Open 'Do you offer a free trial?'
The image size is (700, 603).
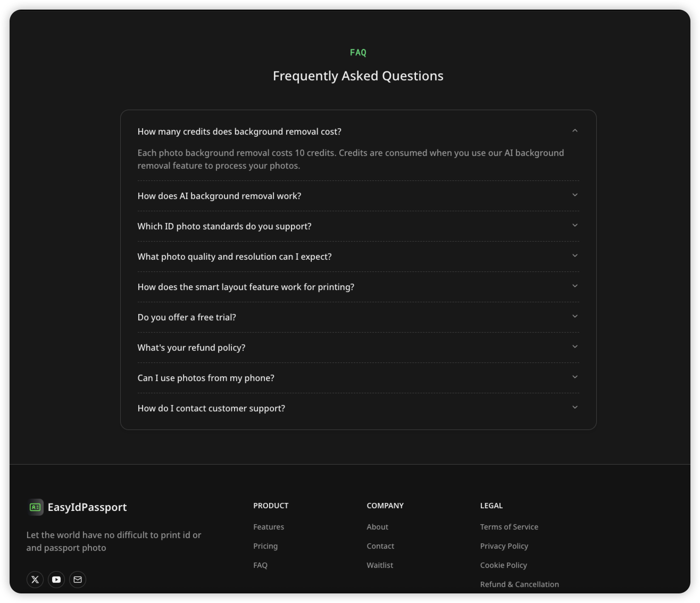pos(358,317)
